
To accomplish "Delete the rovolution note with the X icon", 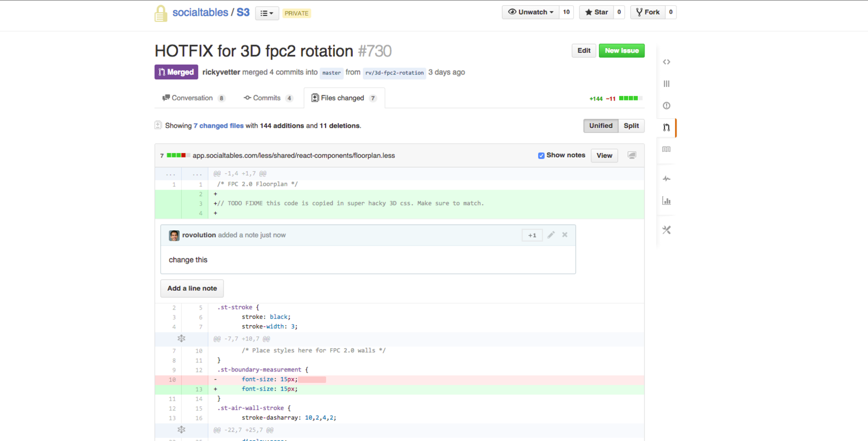I will pos(565,235).
